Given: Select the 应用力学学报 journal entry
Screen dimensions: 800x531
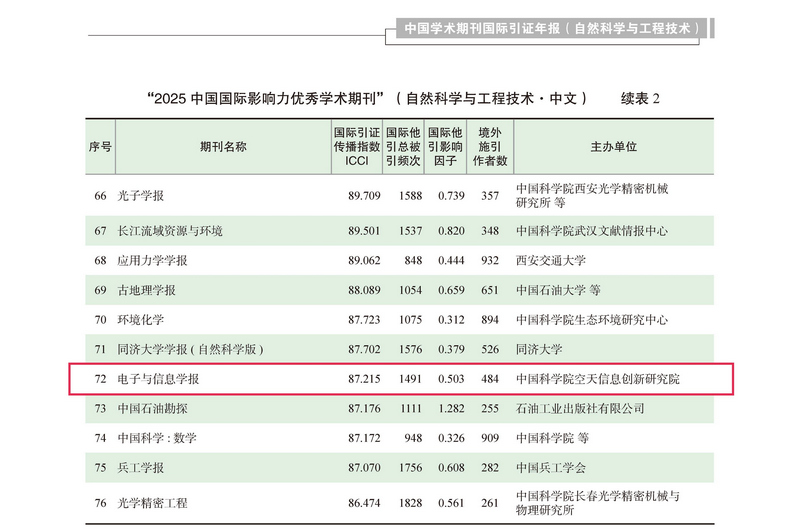Looking at the screenshot, I should [x=152, y=260].
